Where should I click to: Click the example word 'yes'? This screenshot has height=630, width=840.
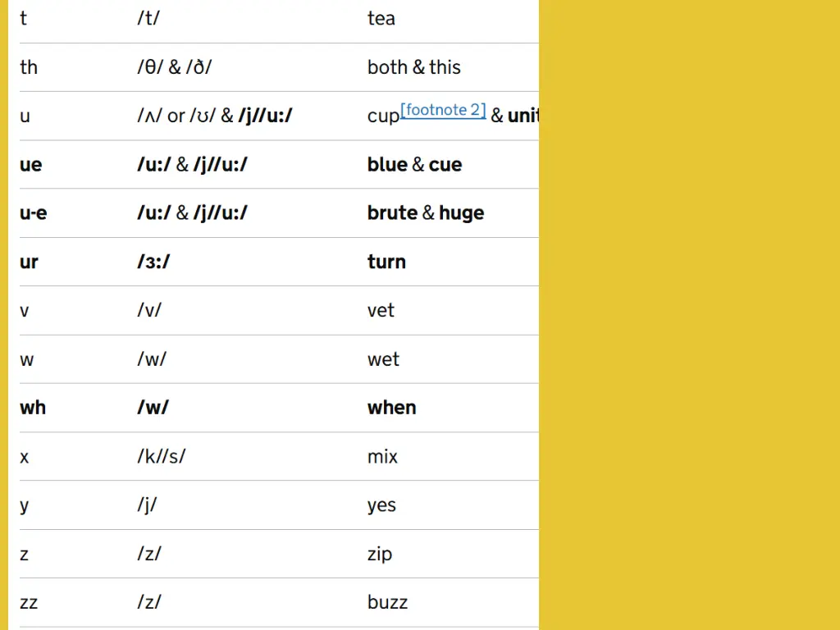coord(382,505)
